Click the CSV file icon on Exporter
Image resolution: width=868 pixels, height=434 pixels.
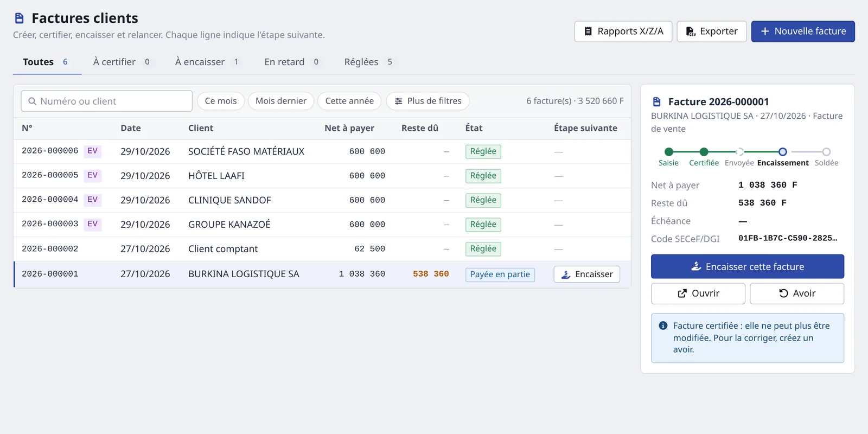pos(691,31)
